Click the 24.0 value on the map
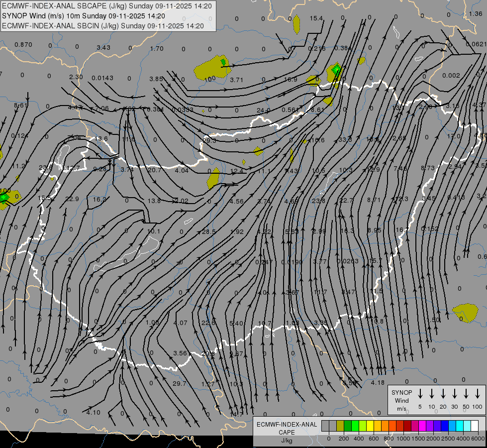 point(263,111)
